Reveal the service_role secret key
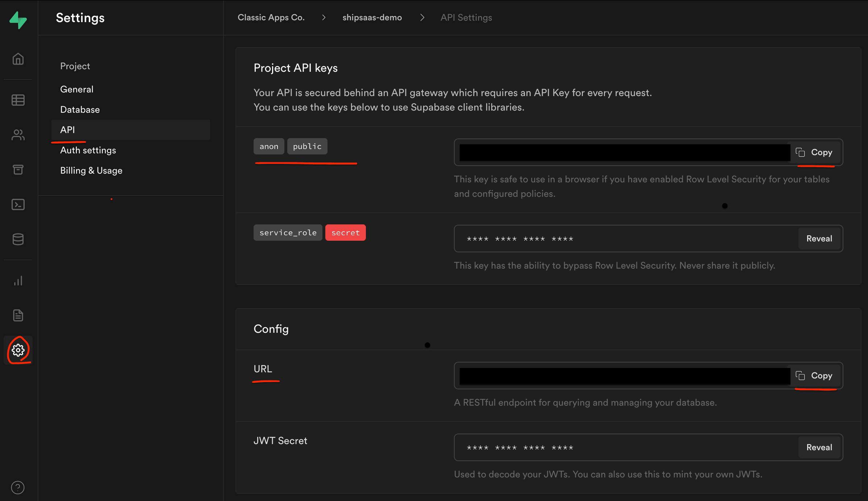The width and height of the screenshot is (868, 501). [819, 238]
